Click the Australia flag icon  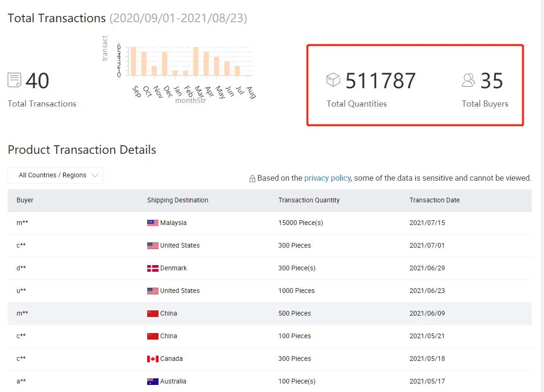[x=152, y=381]
